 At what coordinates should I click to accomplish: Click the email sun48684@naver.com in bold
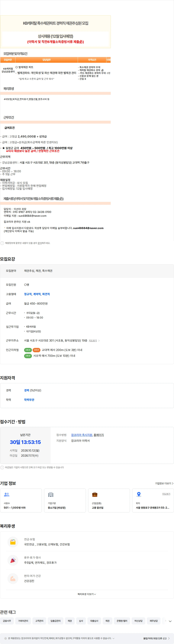pyautogui.click(x=88, y=228)
